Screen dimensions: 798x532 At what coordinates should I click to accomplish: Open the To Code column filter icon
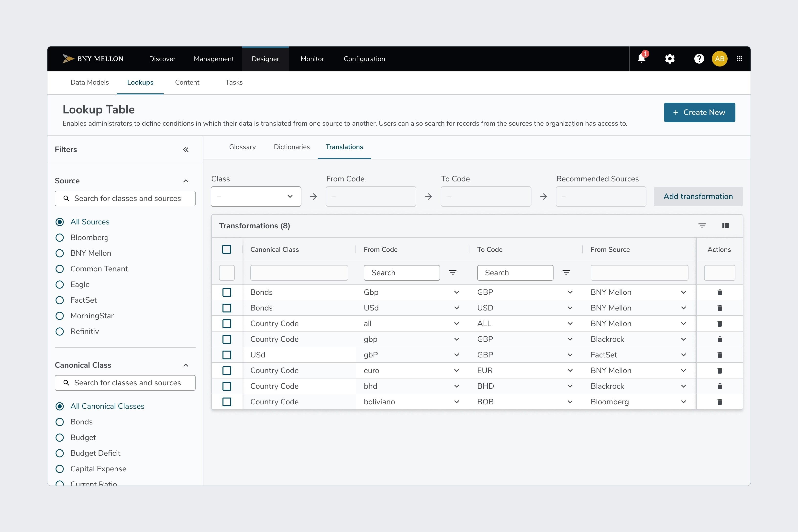coord(566,273)
